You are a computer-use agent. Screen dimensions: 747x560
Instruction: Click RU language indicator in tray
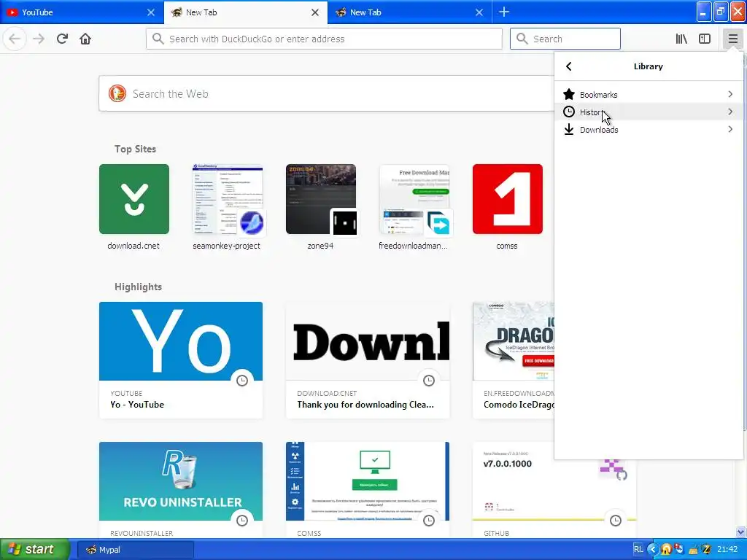click(638, 550)
